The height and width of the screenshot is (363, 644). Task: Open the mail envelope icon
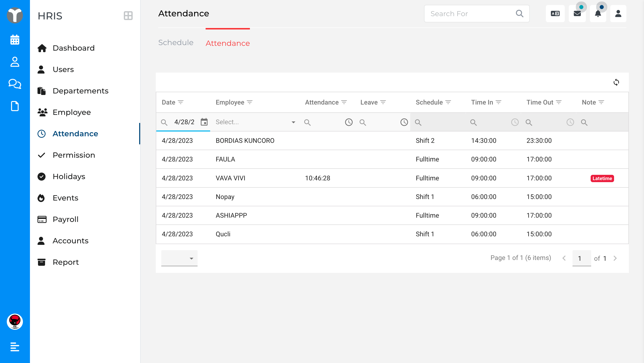coord(577,14)
